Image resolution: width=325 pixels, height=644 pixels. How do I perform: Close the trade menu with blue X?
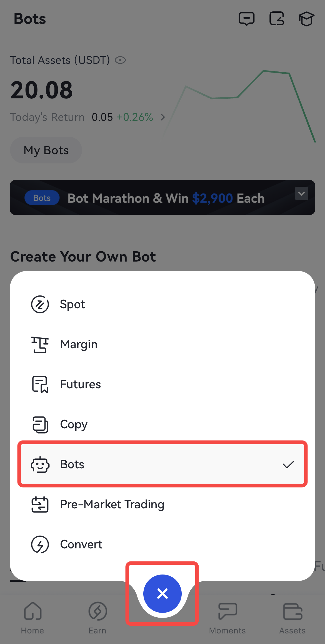coord(162,593)
